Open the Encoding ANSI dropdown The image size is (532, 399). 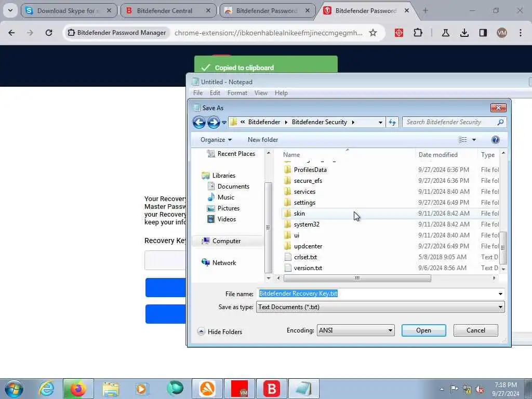pos(355,330)
